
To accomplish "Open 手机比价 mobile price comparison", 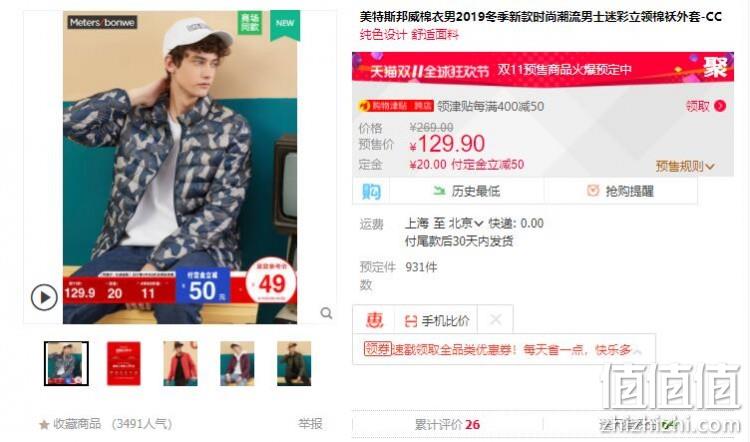I will [x=437, y=320].
